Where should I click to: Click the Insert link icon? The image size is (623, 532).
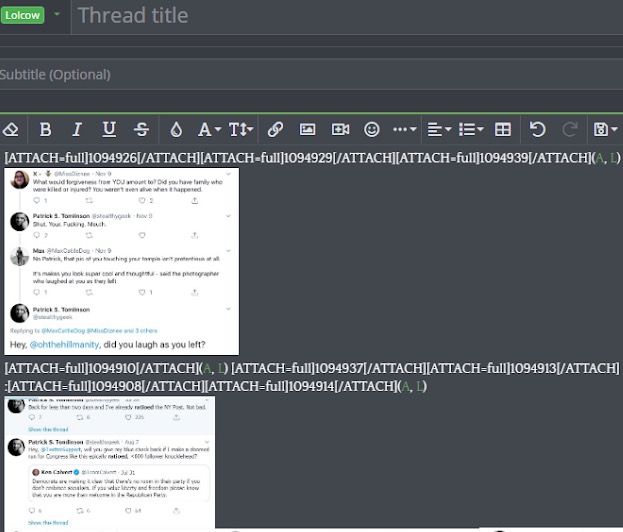[x=275, y=130]
